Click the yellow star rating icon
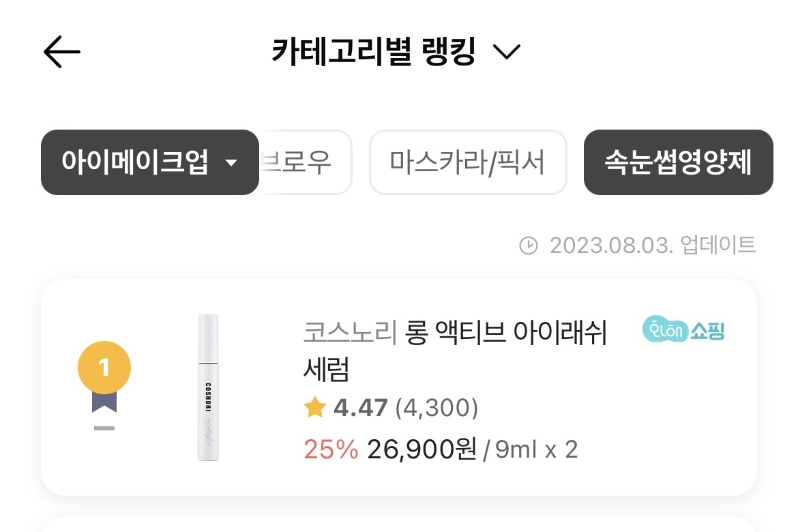Viewport: 798px width, 532px height. [315, 408]
